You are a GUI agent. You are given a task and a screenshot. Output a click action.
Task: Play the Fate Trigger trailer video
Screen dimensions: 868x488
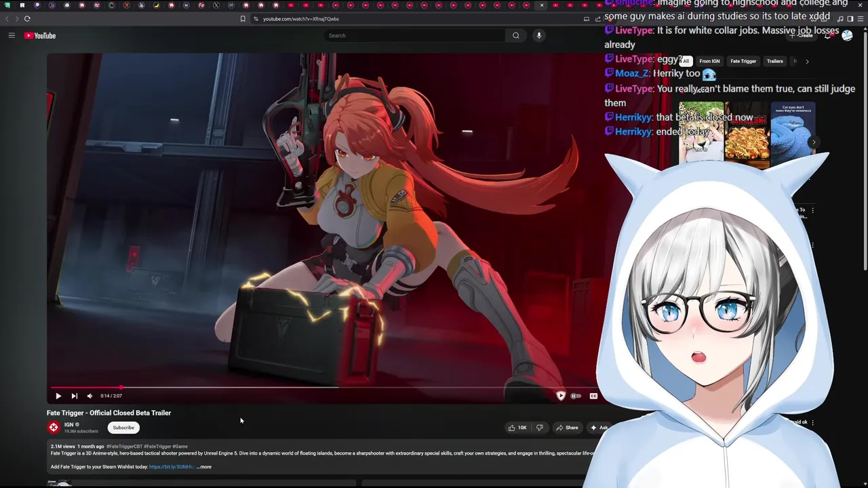58,396
